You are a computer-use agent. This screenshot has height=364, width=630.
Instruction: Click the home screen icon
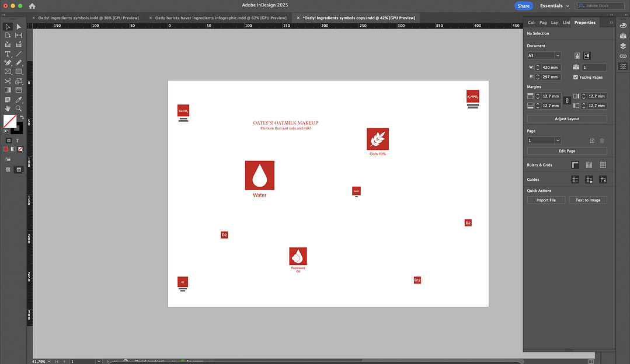32,6
